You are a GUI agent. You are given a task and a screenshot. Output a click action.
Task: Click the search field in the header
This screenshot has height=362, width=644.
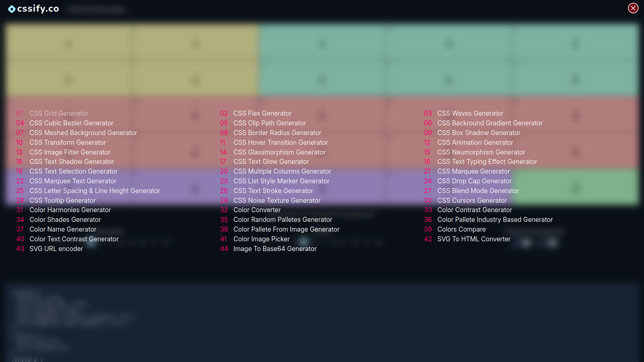pos(97,9)
